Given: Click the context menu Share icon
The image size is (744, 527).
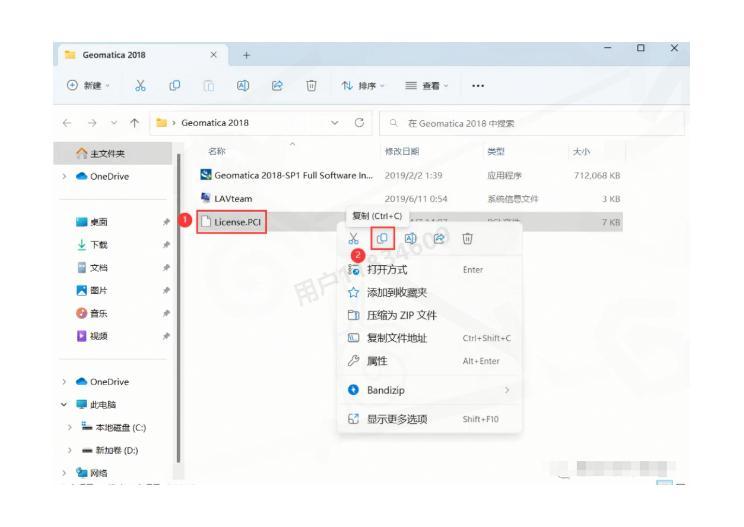Looking at the screenshot, I should click(x=439, y=239).
